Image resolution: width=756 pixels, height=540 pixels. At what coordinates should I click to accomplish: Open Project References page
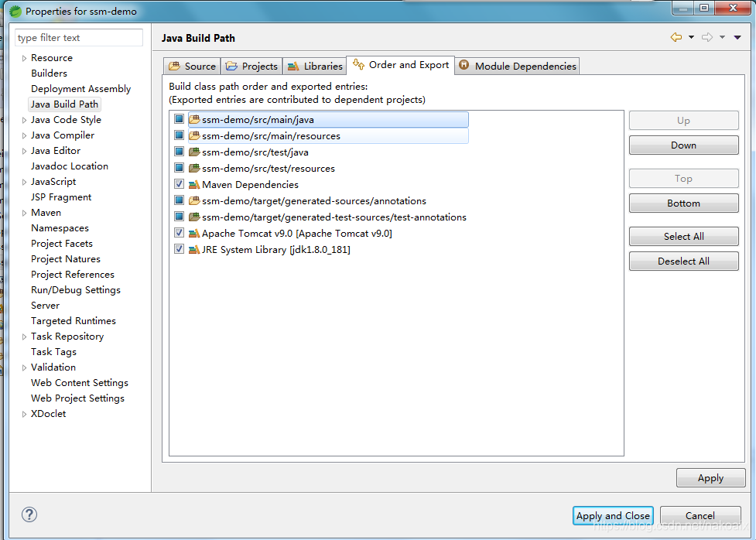pos(73,275)
